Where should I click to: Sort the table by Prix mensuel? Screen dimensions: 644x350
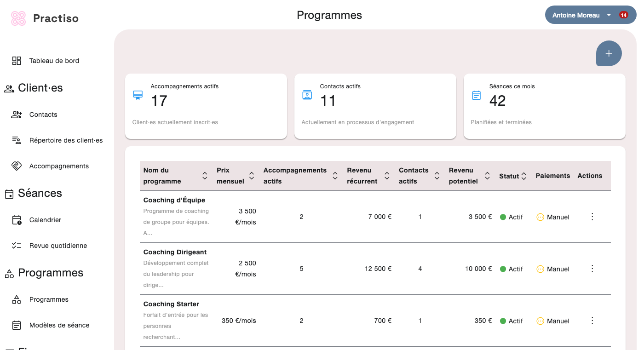pos(252,176)
